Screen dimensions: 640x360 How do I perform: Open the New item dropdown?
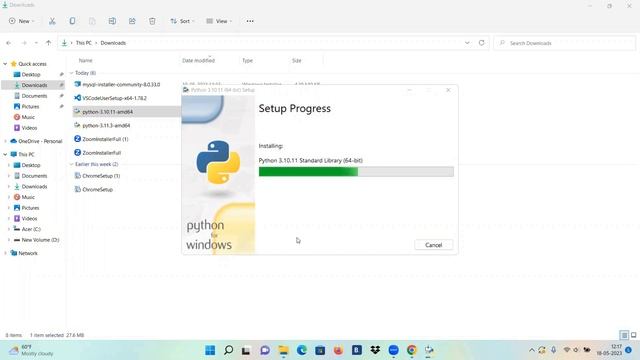[22, 21]
